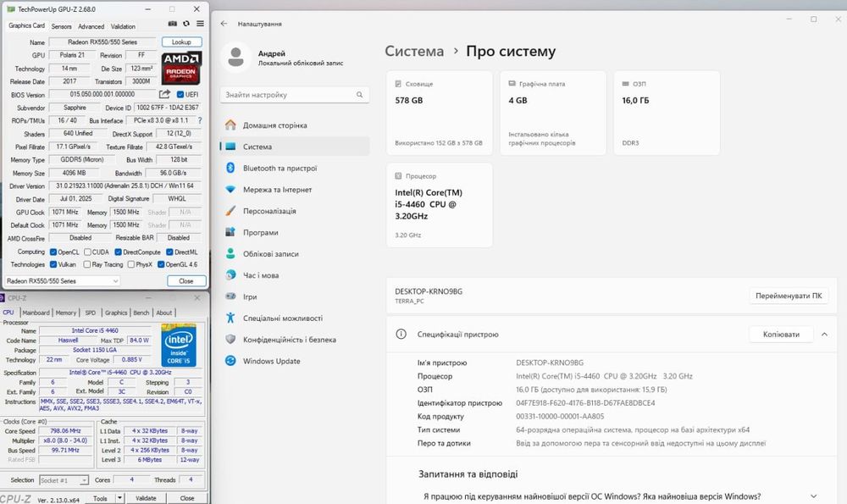Click the BIOS version share icon
This screenshot has height=504, width=847.
(x=165, y=94)
